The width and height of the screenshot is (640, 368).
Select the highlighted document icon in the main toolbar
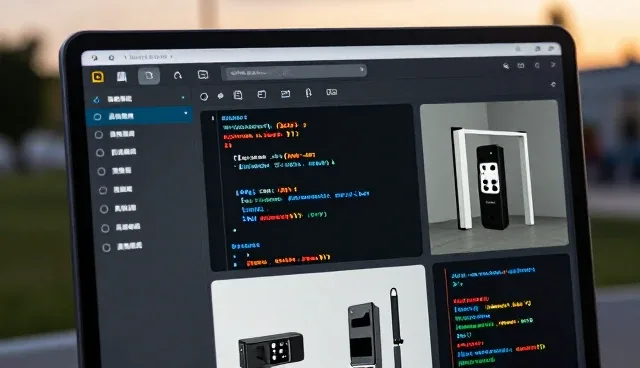tap(149, 76)
